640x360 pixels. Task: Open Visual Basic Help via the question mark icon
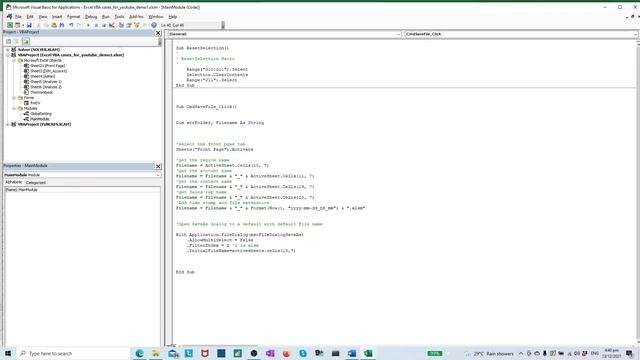click(x=154, y=25)
